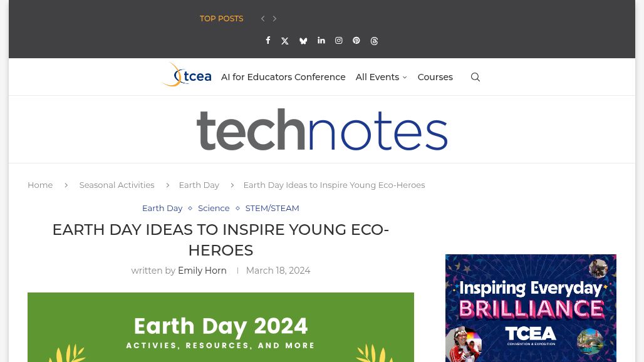Open the Instagram social icon
Image resolution: width=644 pixels, height=362 pixels.
point(339,41)
